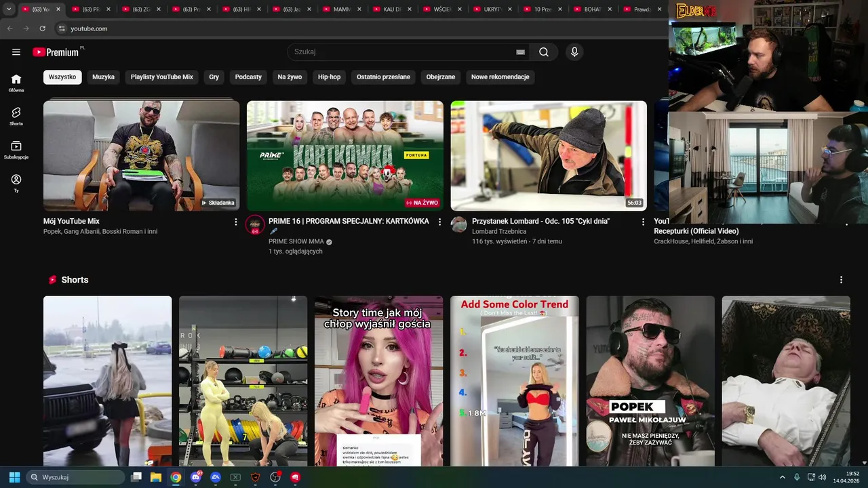Select the Podcasty filter chip
This screenshot has height=488, width=868.
coord(248,77)
